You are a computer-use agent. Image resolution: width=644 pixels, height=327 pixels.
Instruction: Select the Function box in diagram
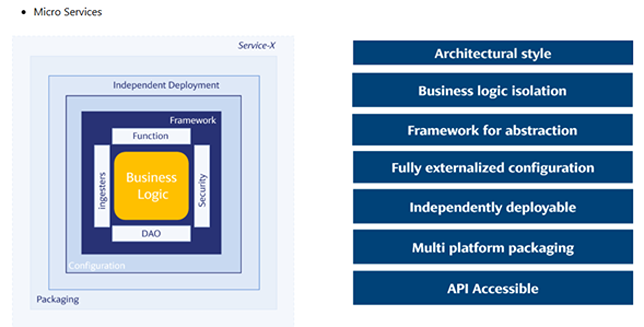(x=151, y=136)
